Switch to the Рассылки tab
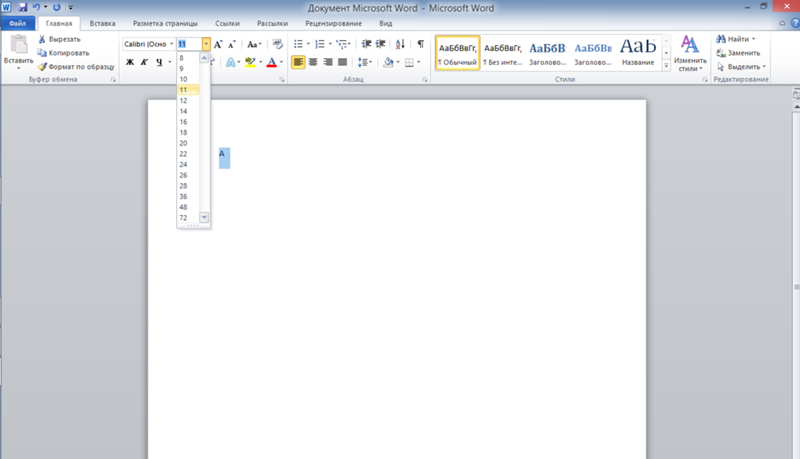 click(x=272, y=23)
